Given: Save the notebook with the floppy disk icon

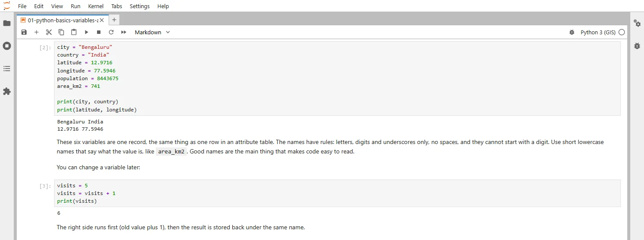Looking at the screenshot, I should click(24, 32).
